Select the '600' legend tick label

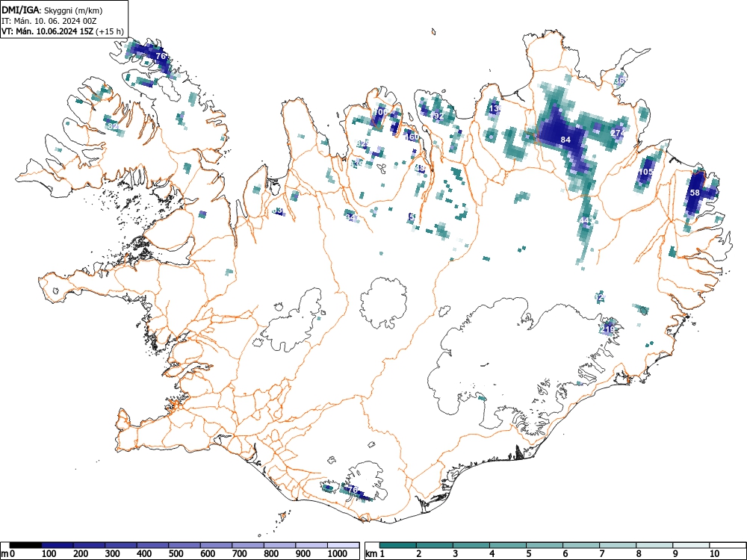point(208,553)
